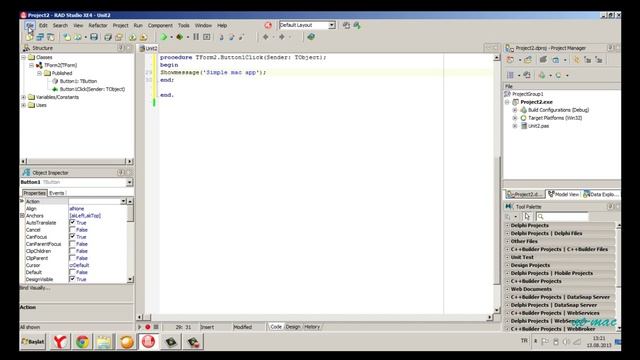Select Button1Click(Sender: TObject) in Structure
The width and height of the screenshot is (640, 360).
pyautogui.click(x=92, y=89)
